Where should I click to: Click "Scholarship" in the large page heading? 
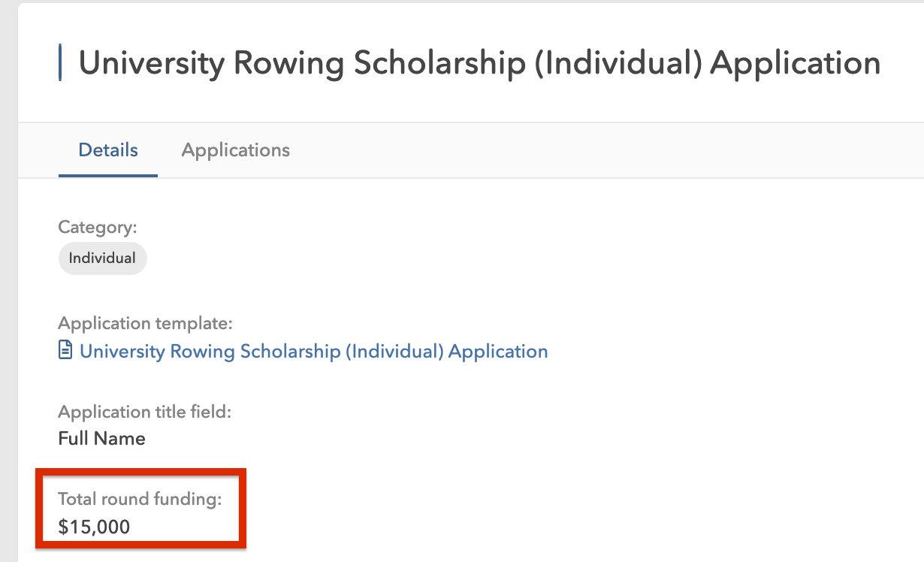click(439, 63)
